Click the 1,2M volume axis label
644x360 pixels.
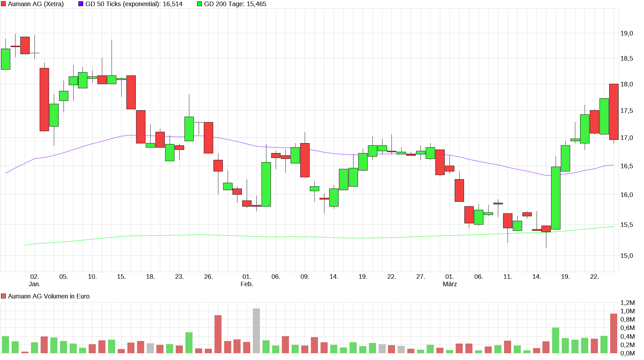(628, 303)
